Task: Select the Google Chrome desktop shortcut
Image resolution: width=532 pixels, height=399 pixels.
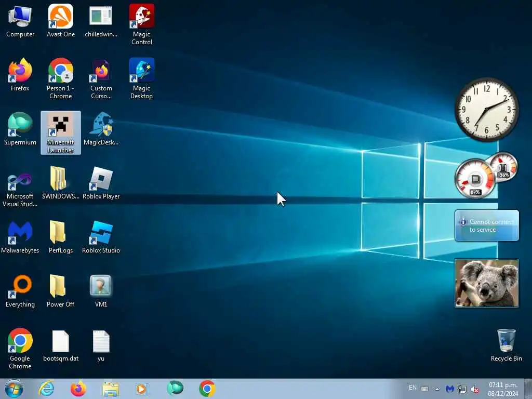Action: click(x=20, y=349)
